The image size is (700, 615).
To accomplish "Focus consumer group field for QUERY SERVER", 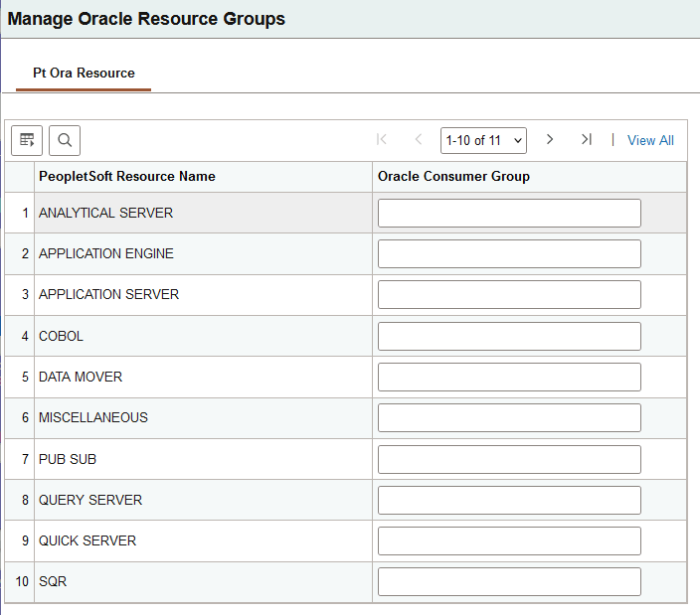I will pos(509,500).
